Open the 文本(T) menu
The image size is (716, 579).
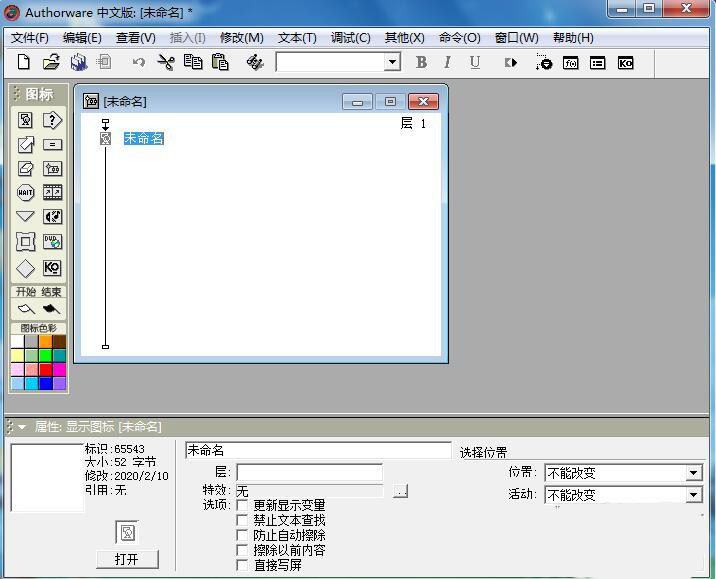297,38
